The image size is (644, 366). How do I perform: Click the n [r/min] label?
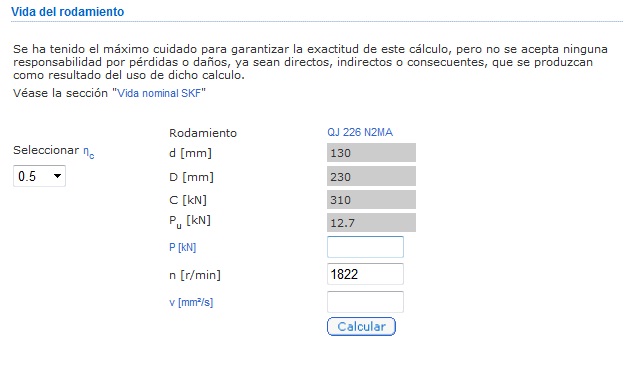click(x=195, y=275)
